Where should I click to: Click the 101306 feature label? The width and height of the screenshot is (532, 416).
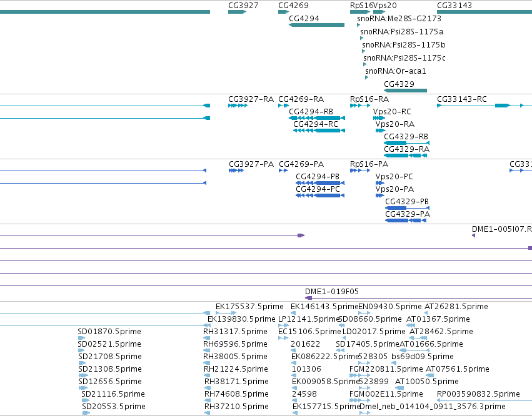[x=306, y=369]
